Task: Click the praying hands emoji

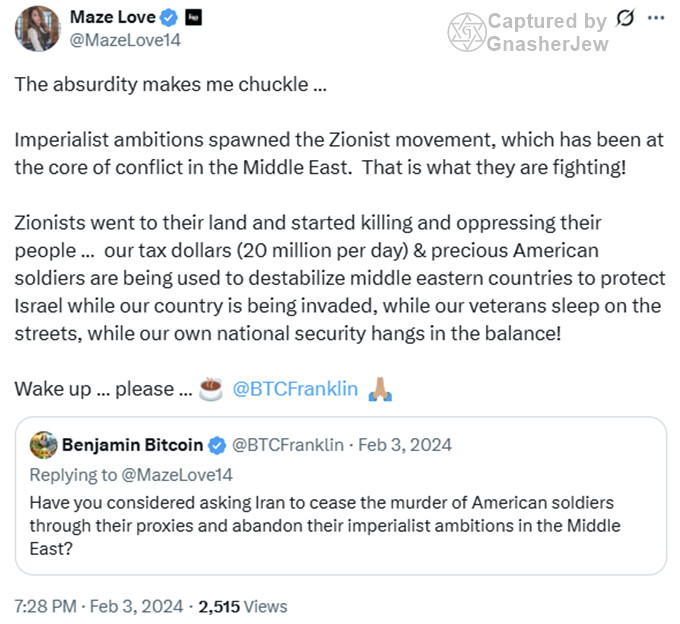Action: (x=380, y=389)
